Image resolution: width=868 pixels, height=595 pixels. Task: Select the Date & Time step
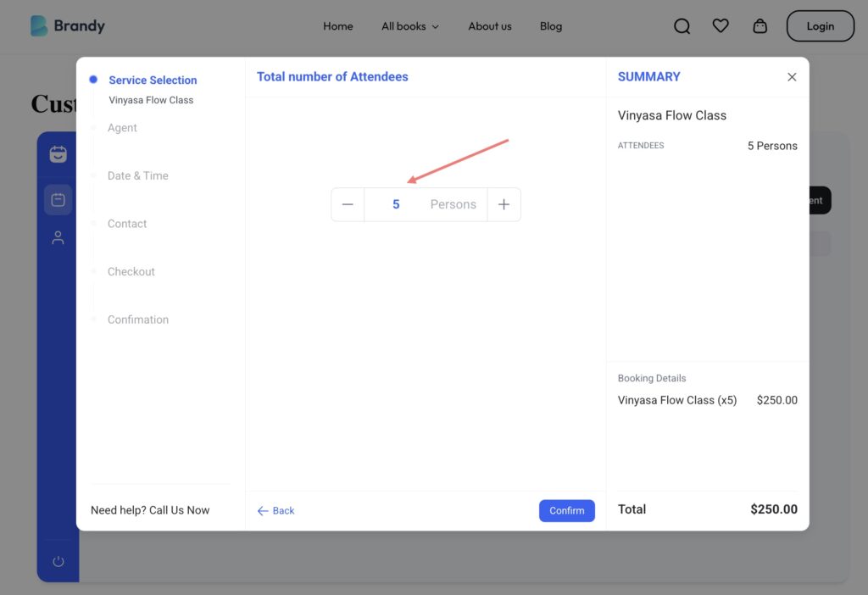[138, 175]
